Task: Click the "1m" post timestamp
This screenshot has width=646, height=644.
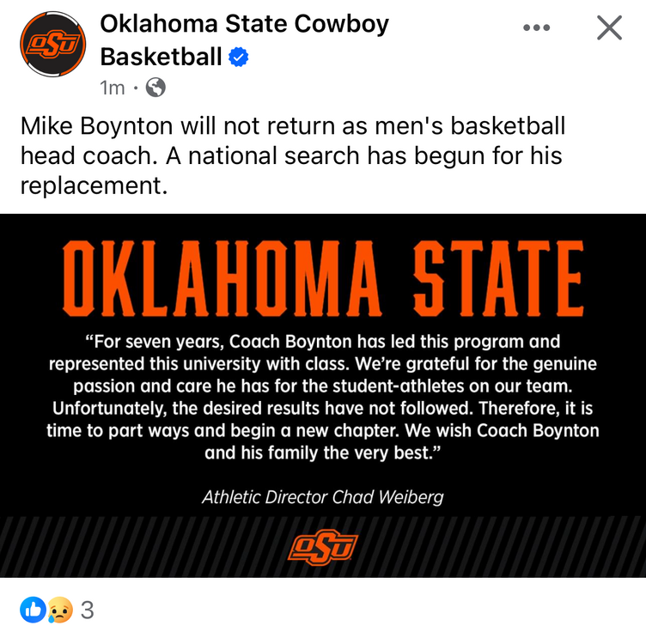Action: click(x=113, y=88)
